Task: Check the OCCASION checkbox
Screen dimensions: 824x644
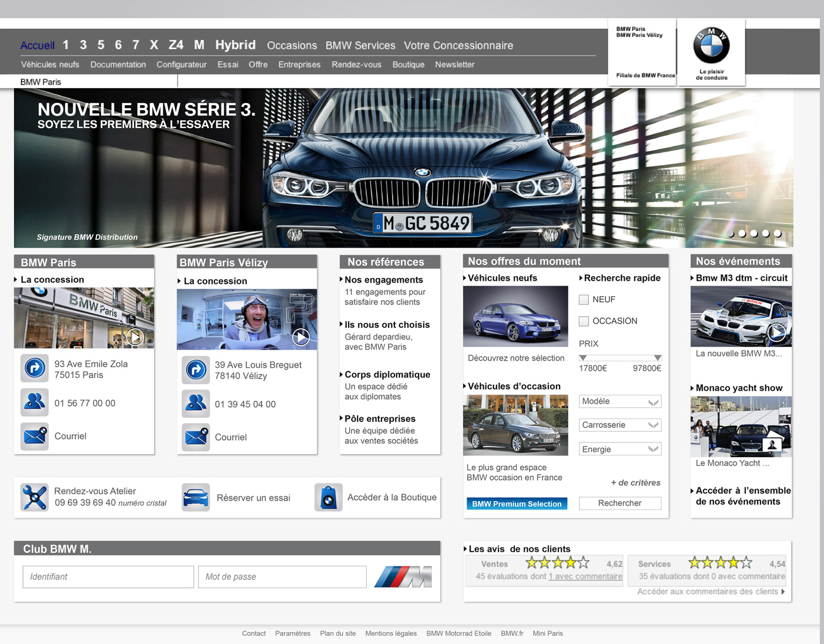Action: tap(584, 321)
